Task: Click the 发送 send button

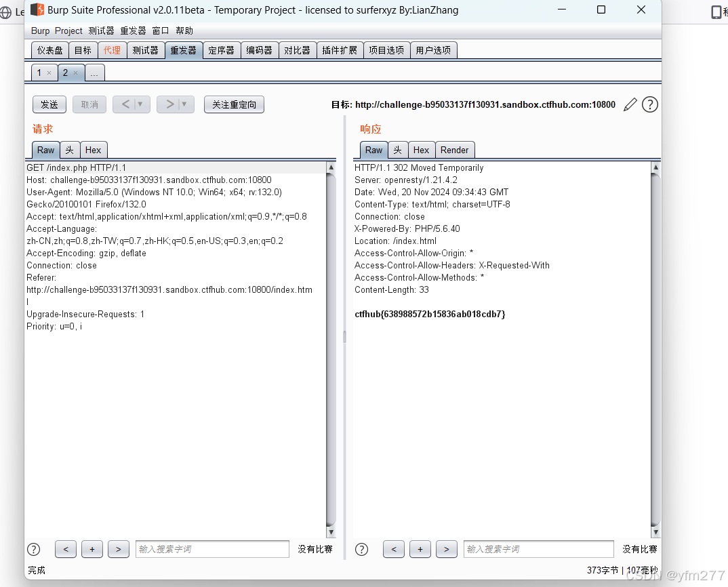Action: 49,104
